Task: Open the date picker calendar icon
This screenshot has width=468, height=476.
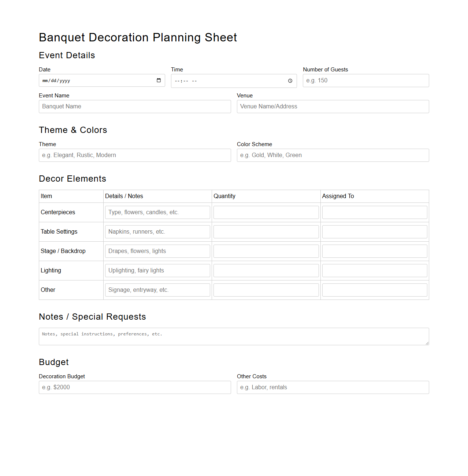Action: click(x=159, y=81)
